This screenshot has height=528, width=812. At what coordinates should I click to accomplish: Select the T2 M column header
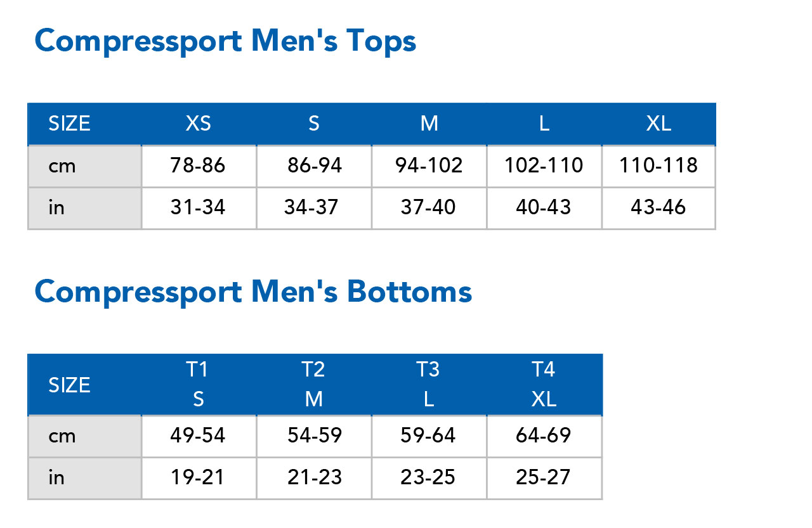click(x=313, y=384)
